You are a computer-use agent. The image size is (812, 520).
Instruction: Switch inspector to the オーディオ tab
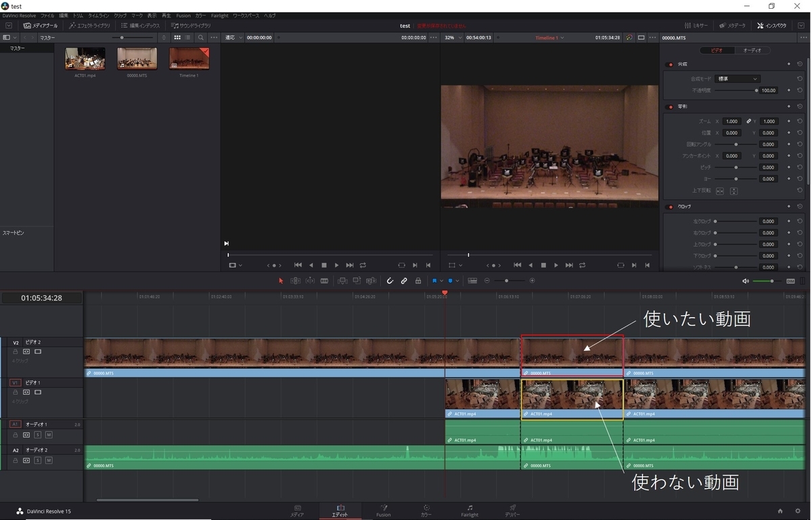752,50
